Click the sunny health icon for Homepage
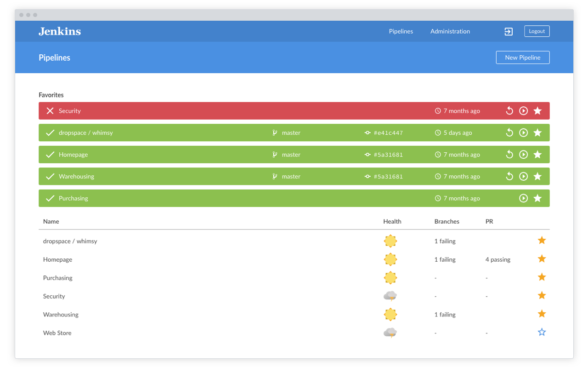 click(390, 259)
